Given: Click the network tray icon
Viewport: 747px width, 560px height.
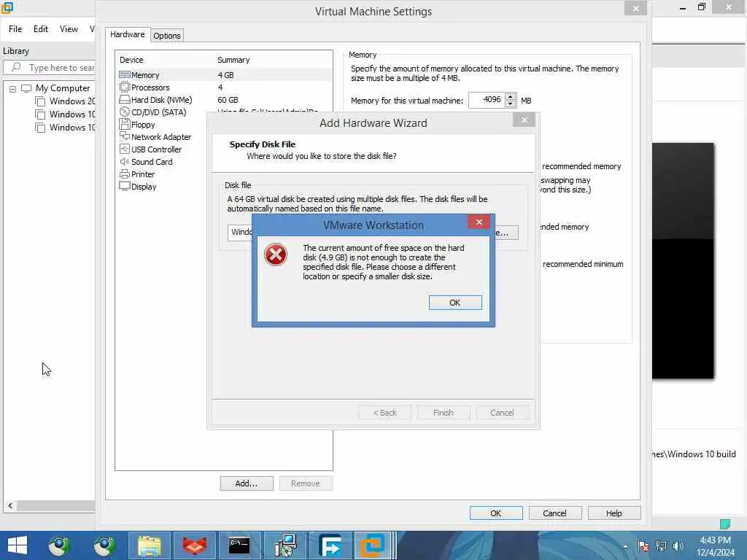Looking at the screenshot, I should click(x=661, y=546).
